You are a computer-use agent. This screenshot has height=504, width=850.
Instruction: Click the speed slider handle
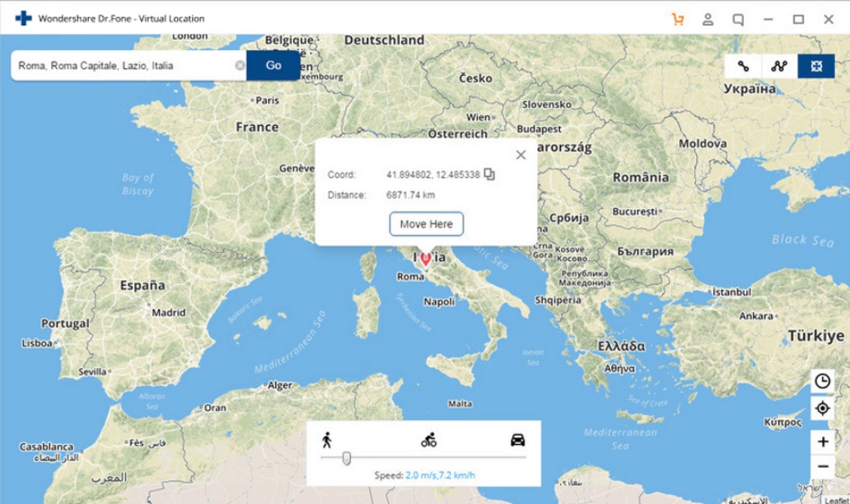click(347, 459)
